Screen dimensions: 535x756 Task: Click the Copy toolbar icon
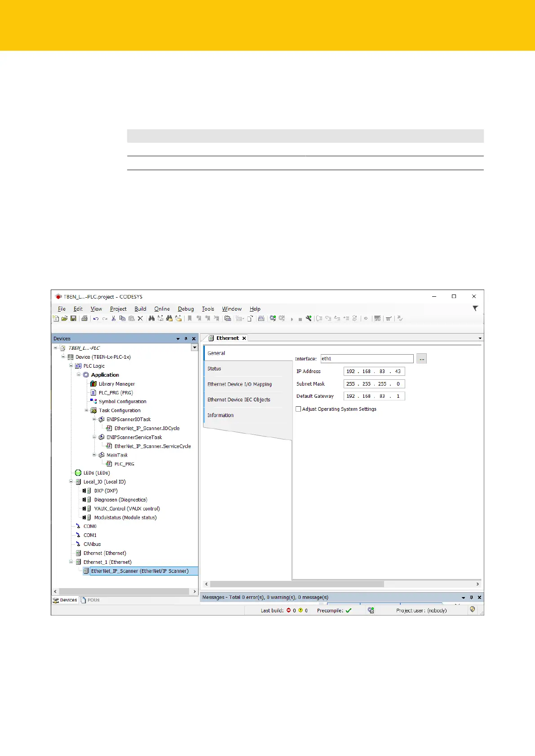pos(122,318)
